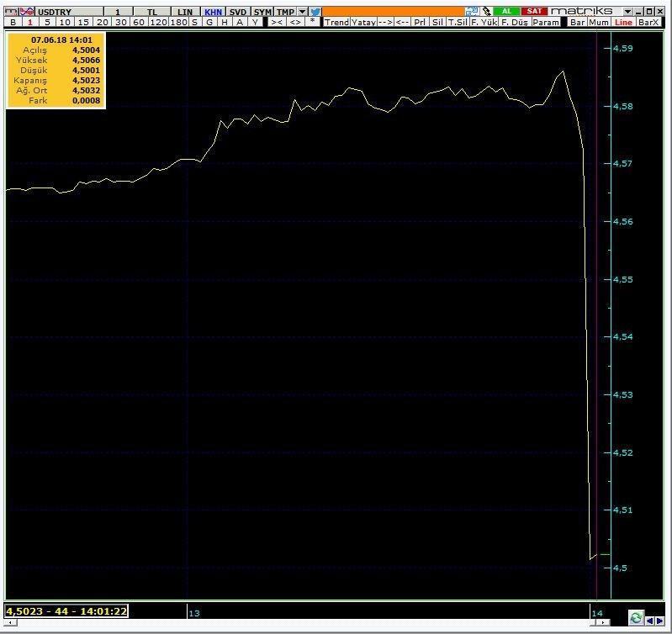Click the Twitter bird icon
The width and height of the screenshot is (672, 634).
click(x=315, y=11)
